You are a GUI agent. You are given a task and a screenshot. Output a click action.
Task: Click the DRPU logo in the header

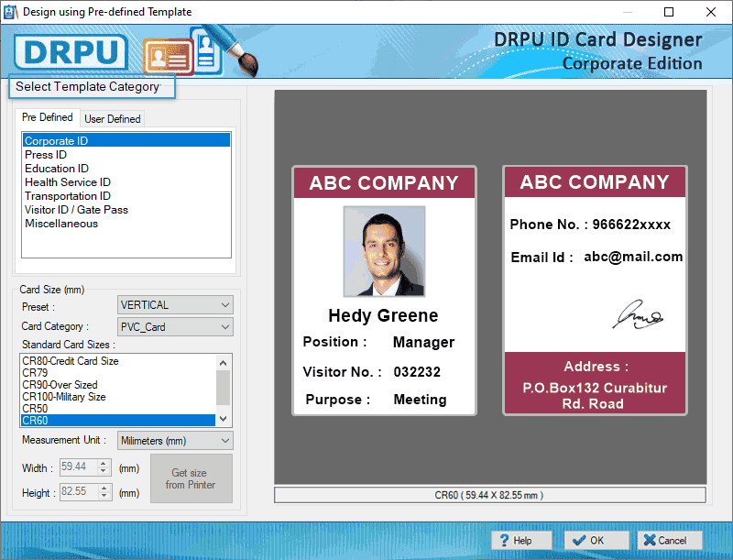pos(71,52)
